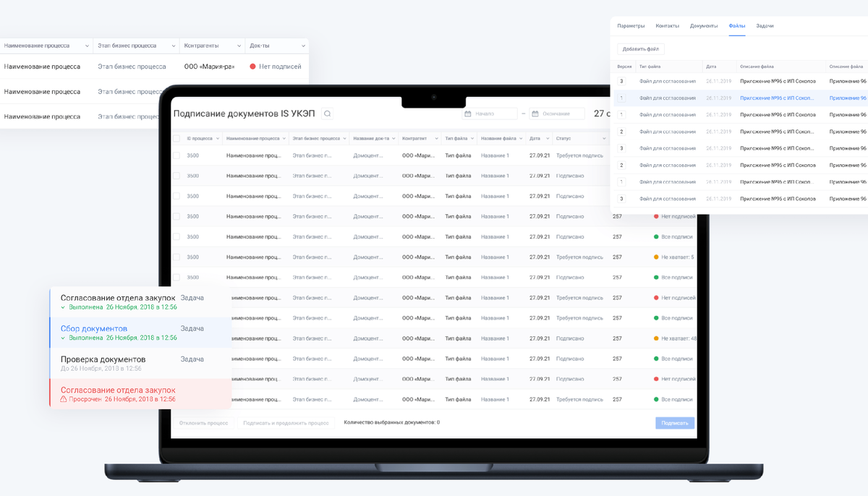
Task: Click the Добавить файл button
Action: coord(641,49)
